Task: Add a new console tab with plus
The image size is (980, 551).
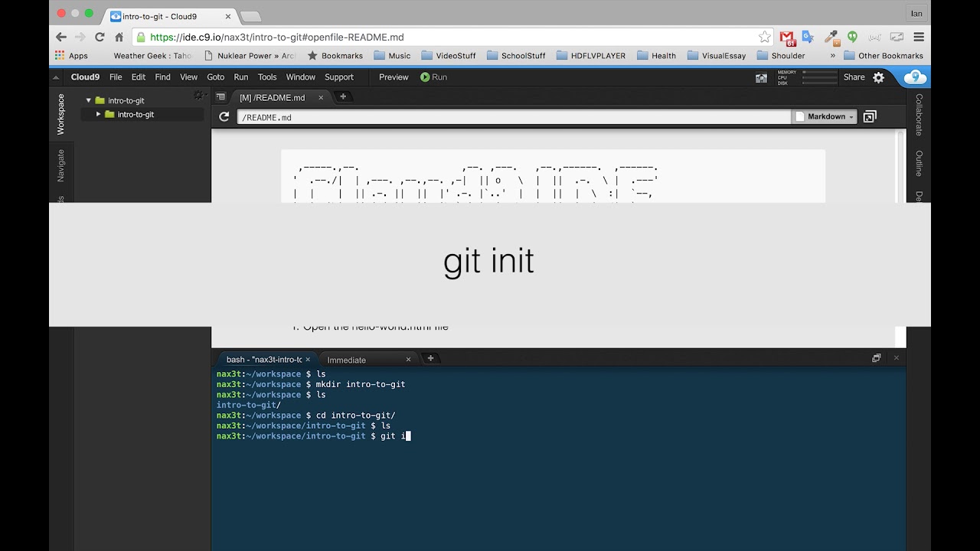Action: [x=430, y=358]
